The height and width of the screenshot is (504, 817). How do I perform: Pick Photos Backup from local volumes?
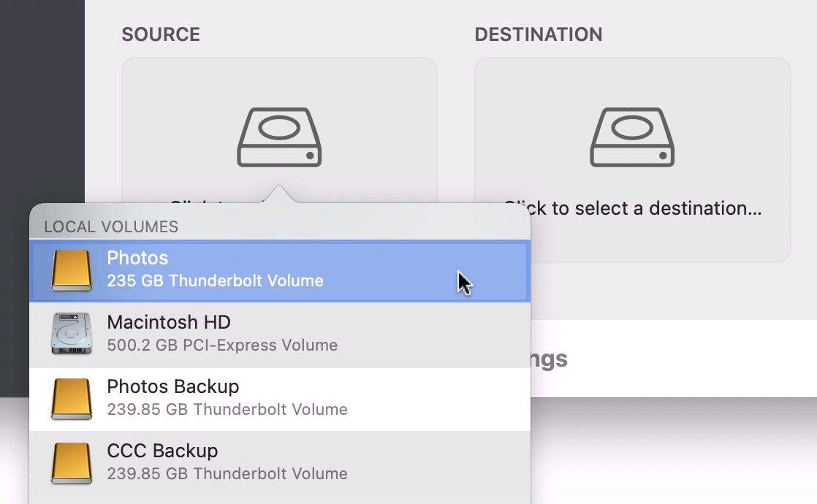280,400
